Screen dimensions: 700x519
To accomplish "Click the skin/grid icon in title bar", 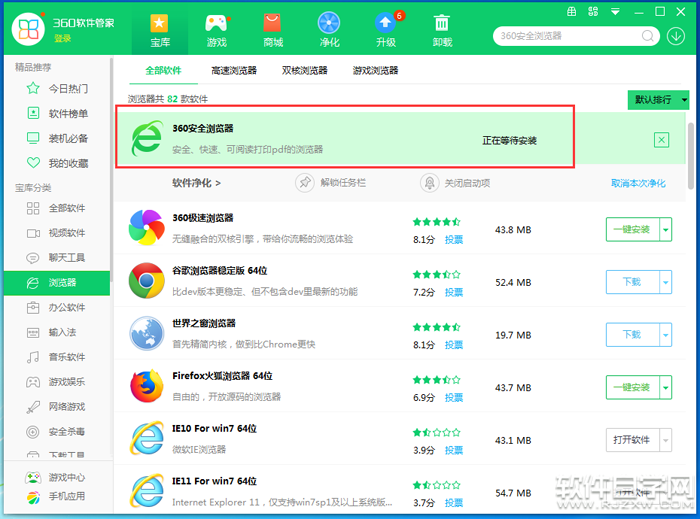I will coord(571,12).
